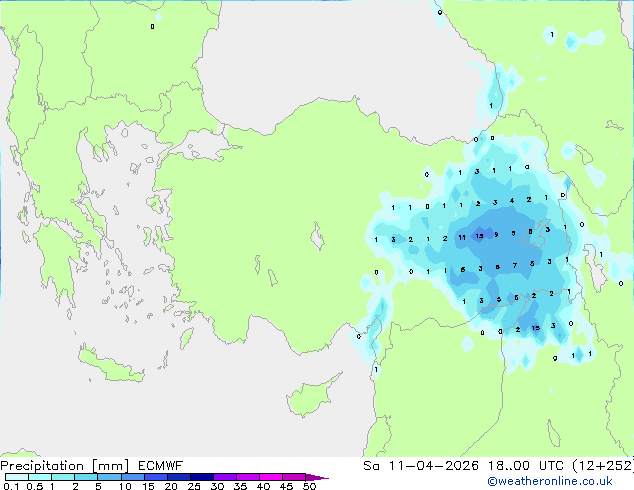This screenshot has width=634, height=490.
Task: Click the 'Precipitation' title text
Action: 42,466
